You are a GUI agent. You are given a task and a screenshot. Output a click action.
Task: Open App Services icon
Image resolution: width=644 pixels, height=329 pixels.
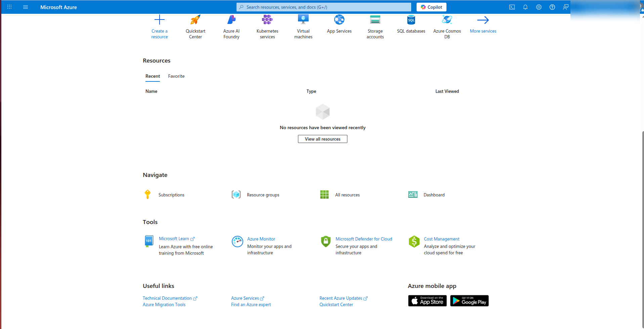(x=339, y=20)
